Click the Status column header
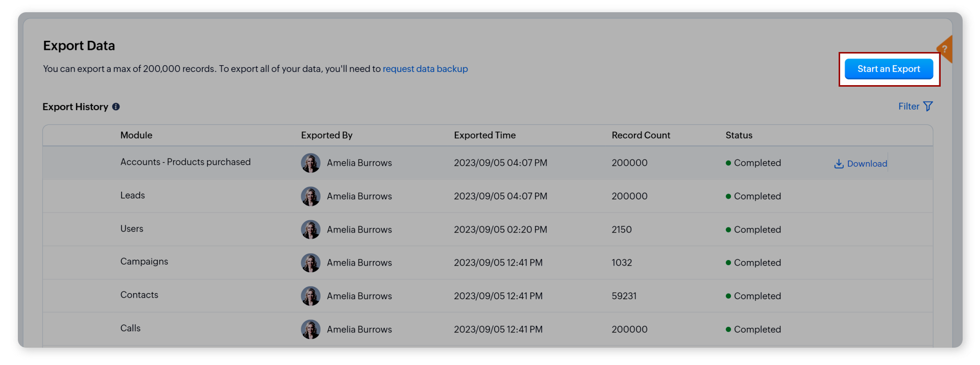The height and width of the screenshot is (365, 980). coord(739,135)
